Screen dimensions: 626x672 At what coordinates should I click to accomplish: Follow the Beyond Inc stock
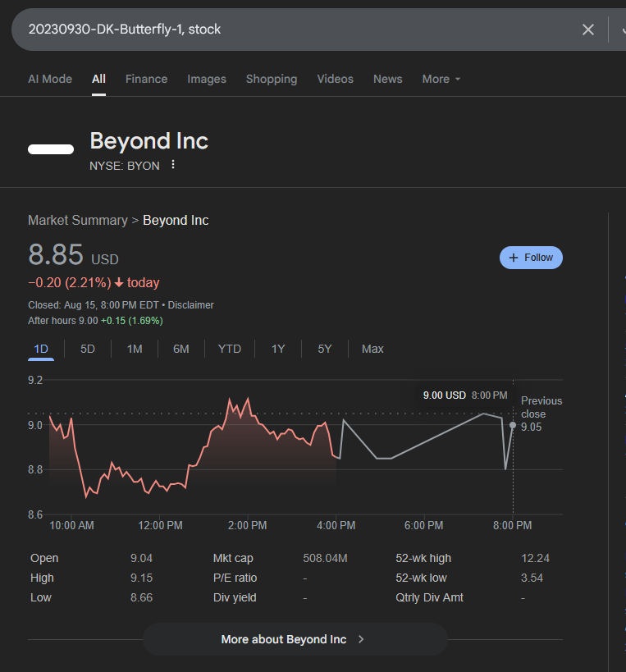[531, 258]
